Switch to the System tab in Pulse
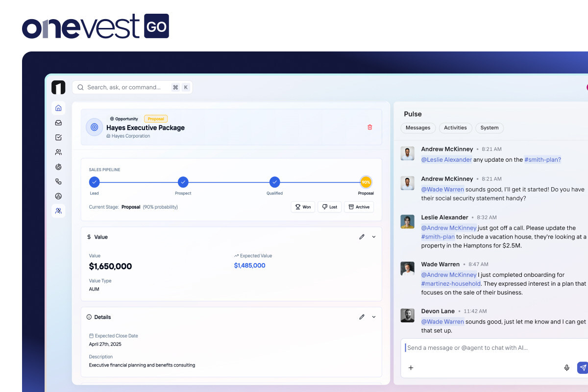 click(x=489, y=128)
